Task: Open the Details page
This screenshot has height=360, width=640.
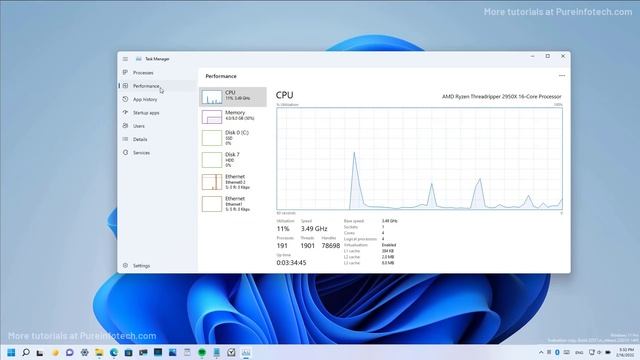Action: (157, 139)
